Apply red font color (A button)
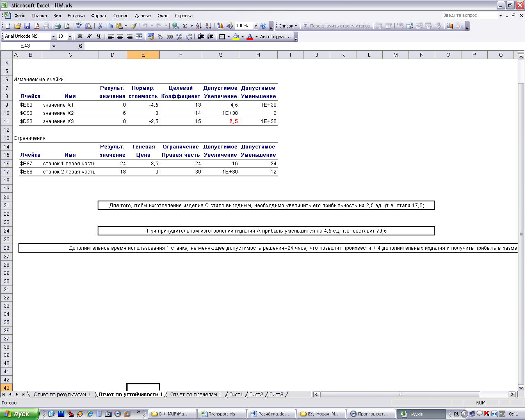This screenshot has height=420, width=525. point(250,37)
